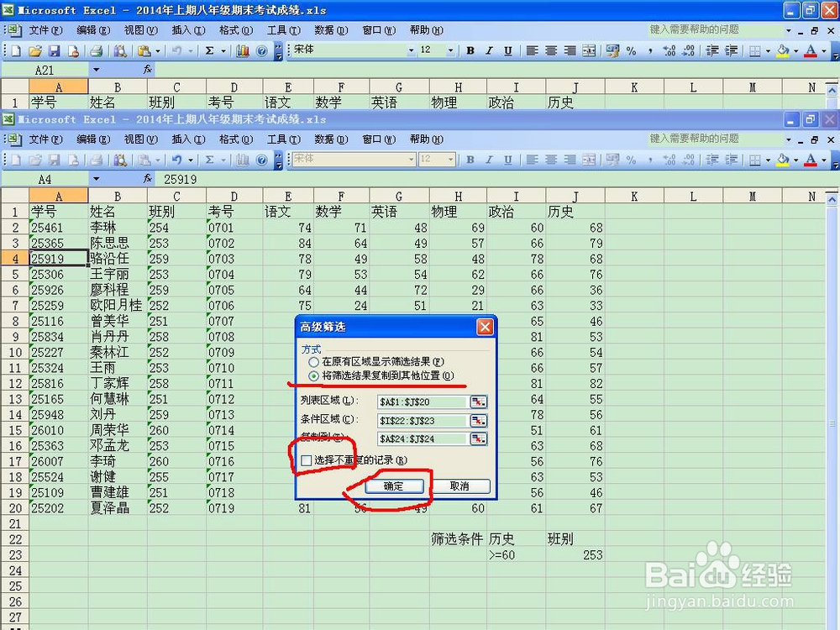
Task: Choose 将筛选结果复制到其他位置 option
Action: pyautogui.click(x=315, y=376)
